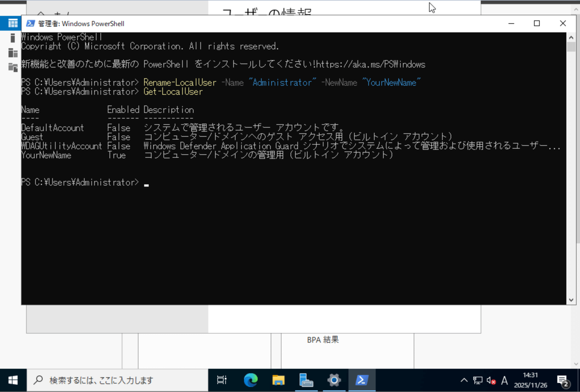Select All Servers sidebar icon

(13, 53)
